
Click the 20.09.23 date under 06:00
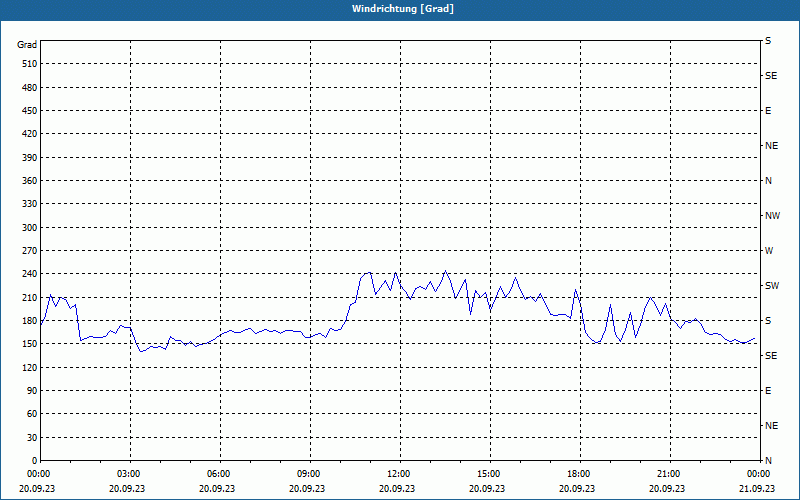(217, 488)
